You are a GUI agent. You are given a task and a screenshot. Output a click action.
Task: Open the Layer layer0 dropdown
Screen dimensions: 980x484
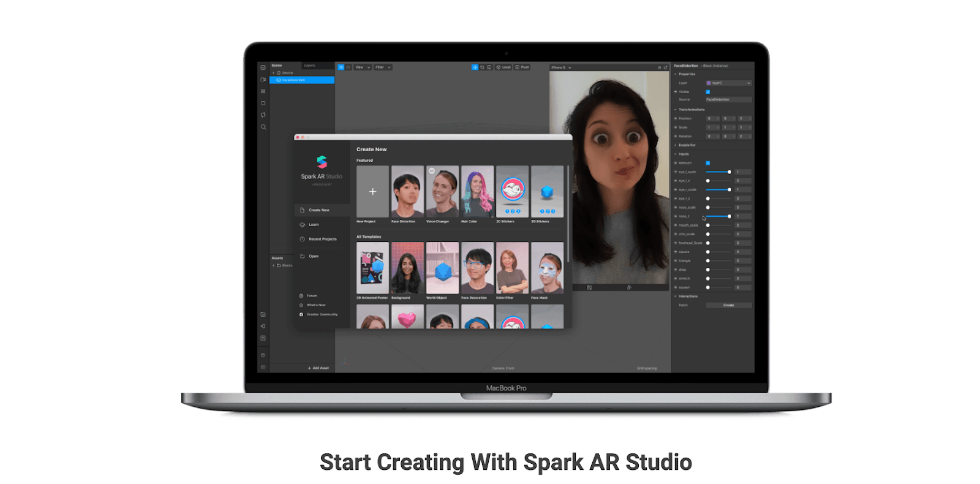point(728,83)
